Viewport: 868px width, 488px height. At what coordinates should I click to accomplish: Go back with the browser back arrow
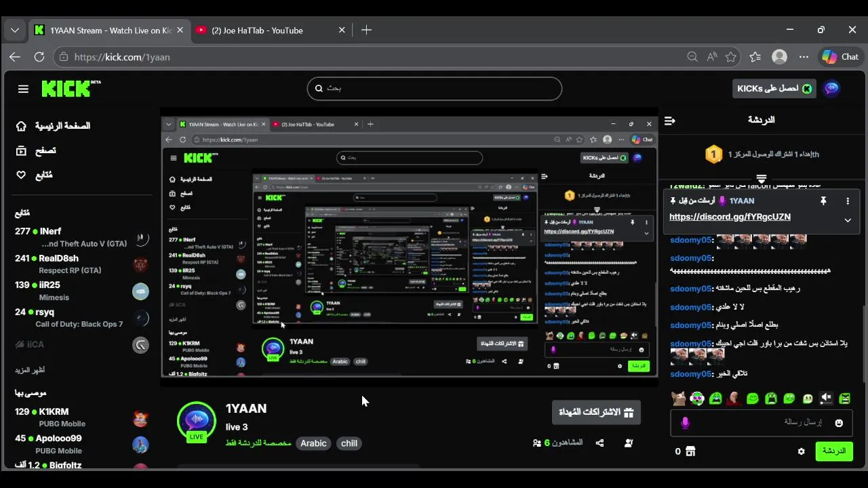tap(15, 57)
